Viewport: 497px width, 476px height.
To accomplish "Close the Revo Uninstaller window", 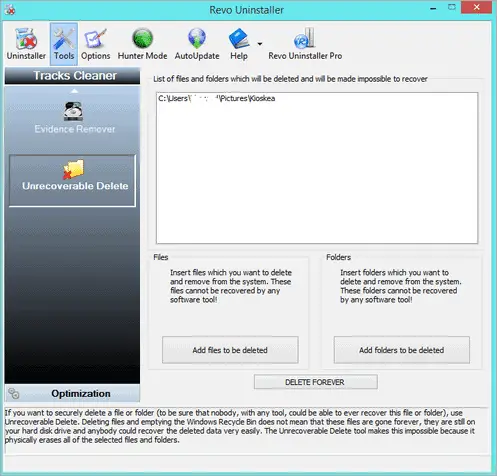I will (477, 7).
